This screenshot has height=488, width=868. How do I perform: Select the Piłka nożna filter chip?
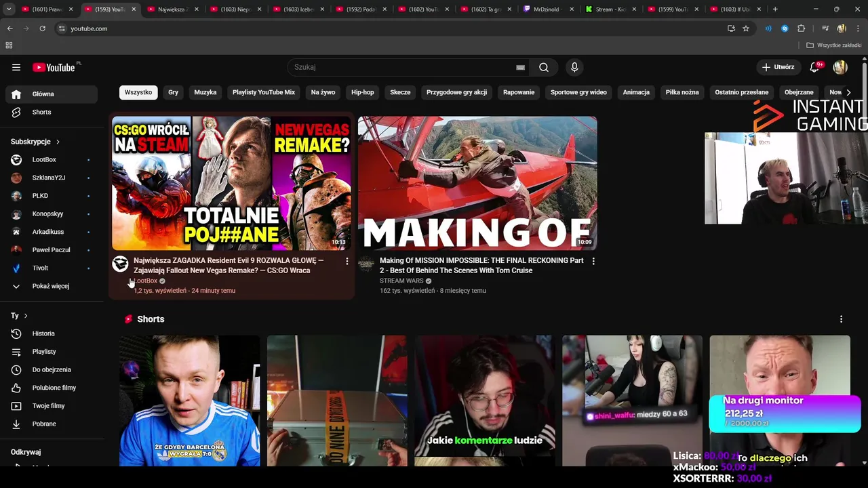[682, 92]
